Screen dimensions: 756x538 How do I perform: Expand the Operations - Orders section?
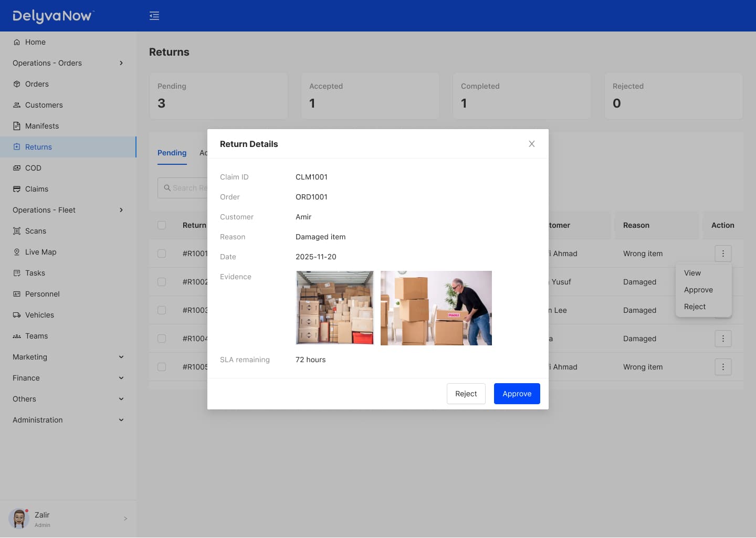[x=68, y=63]
